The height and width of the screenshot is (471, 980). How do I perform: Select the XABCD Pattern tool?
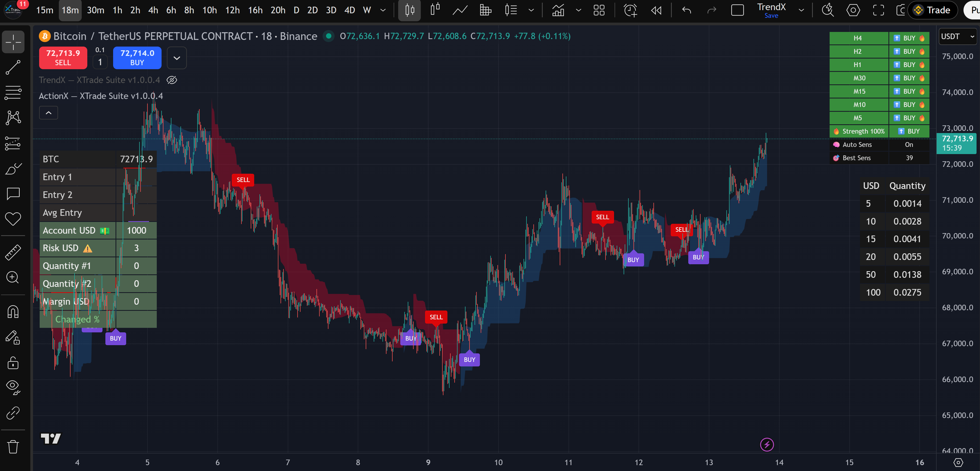pyautogui.click(x=13, y=118)
